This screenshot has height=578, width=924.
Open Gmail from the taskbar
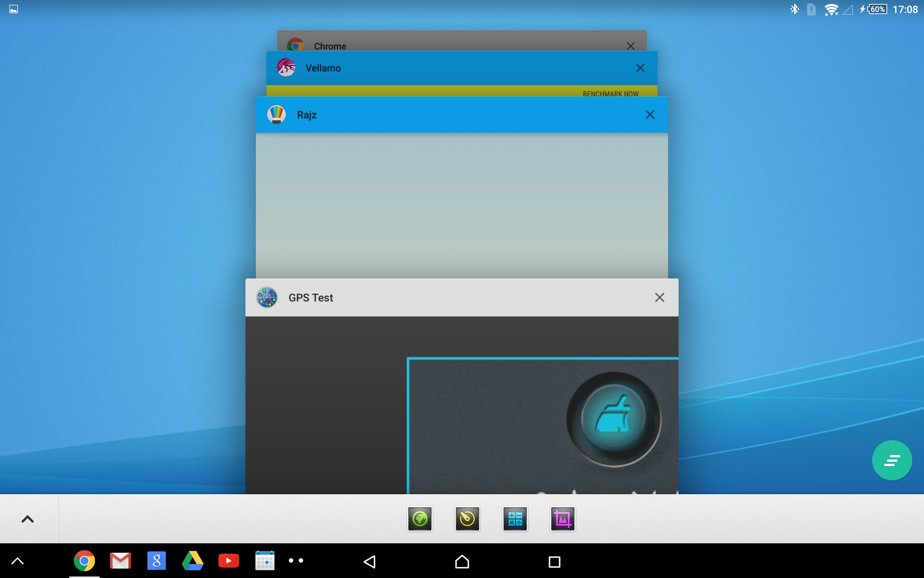[x=120, y=561]
